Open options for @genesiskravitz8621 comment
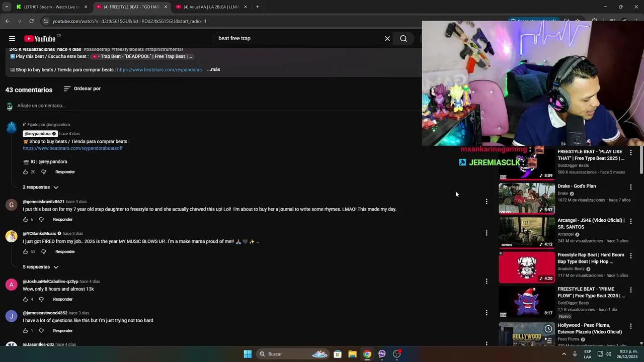The image size is (644, 362). point(487,202)
